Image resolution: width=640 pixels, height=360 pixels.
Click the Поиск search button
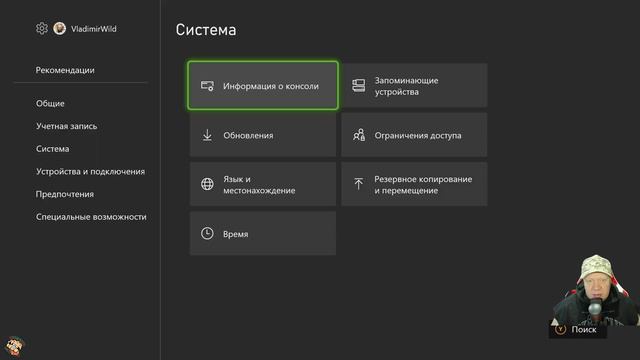578,329
